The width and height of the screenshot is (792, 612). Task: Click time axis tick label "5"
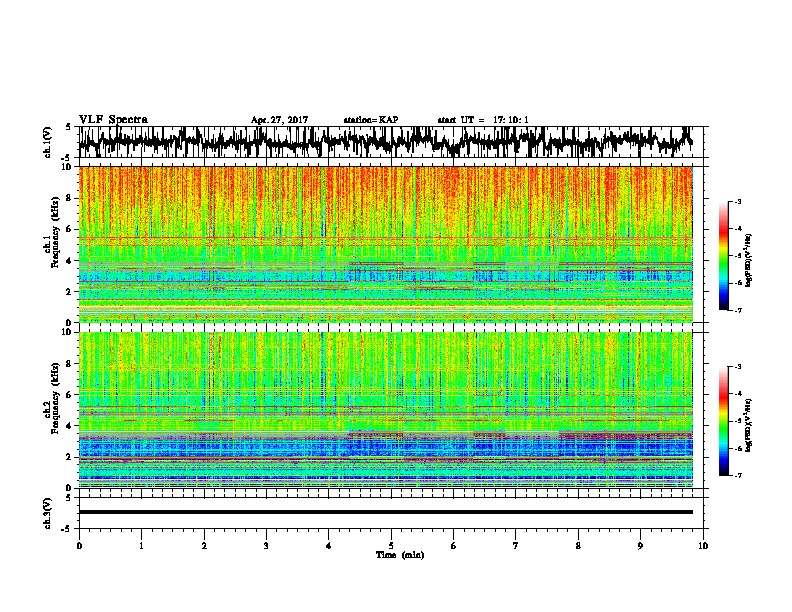tap(391, 546)
